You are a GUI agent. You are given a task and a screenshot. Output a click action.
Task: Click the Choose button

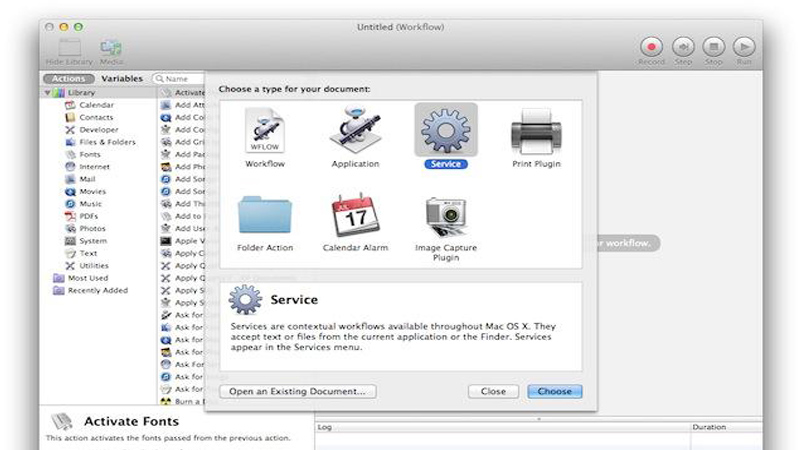(554, 391)
